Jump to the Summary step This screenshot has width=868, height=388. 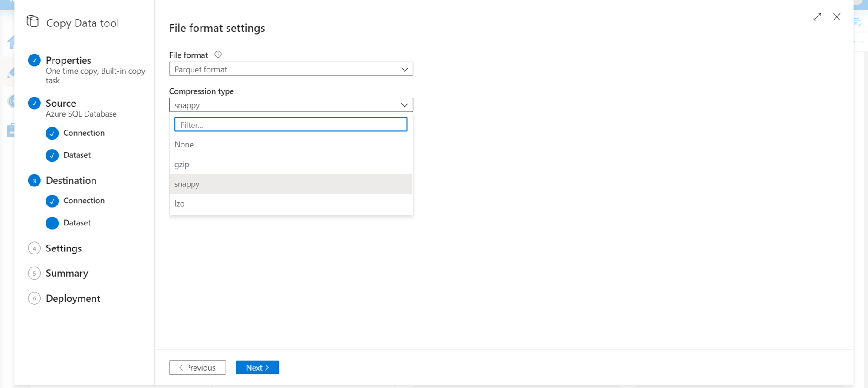pyautogui.click(x=67, y=273)
